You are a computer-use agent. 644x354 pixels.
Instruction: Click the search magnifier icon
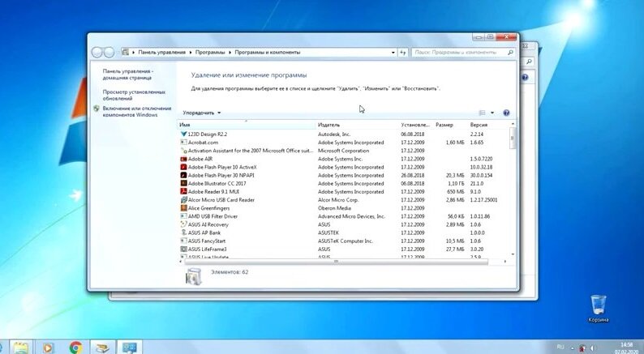click(510, 53)
